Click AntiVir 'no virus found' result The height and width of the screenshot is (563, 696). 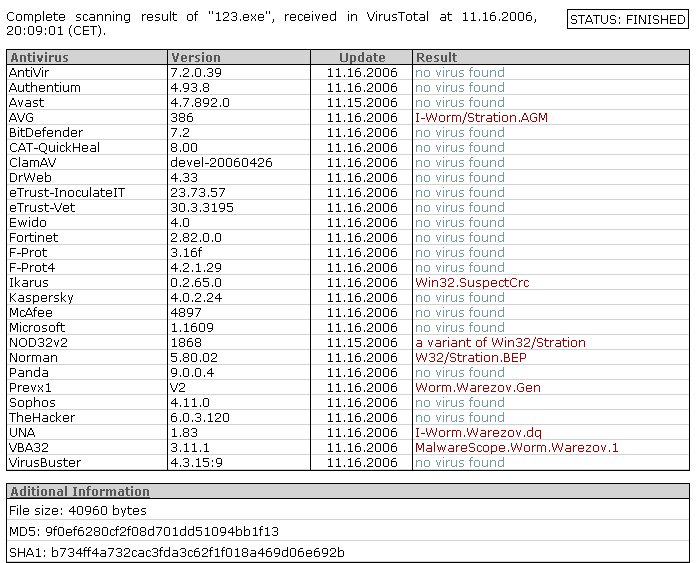pyautogui.click(x=460, y=72)
